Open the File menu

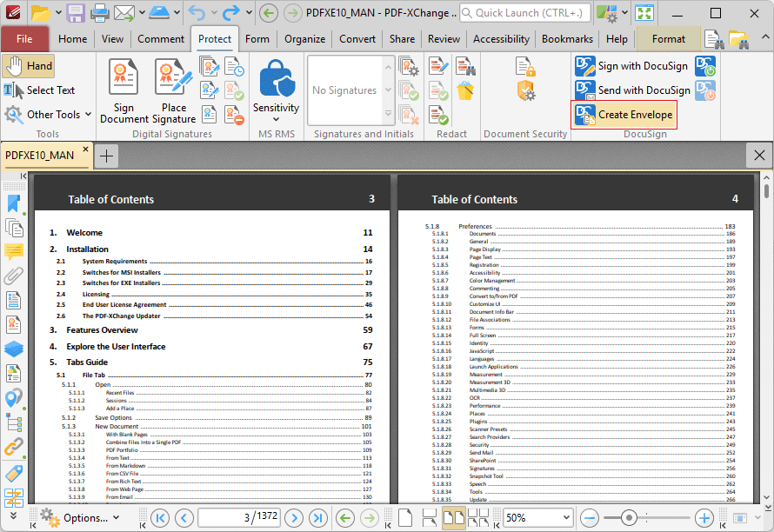coord(24,39)
